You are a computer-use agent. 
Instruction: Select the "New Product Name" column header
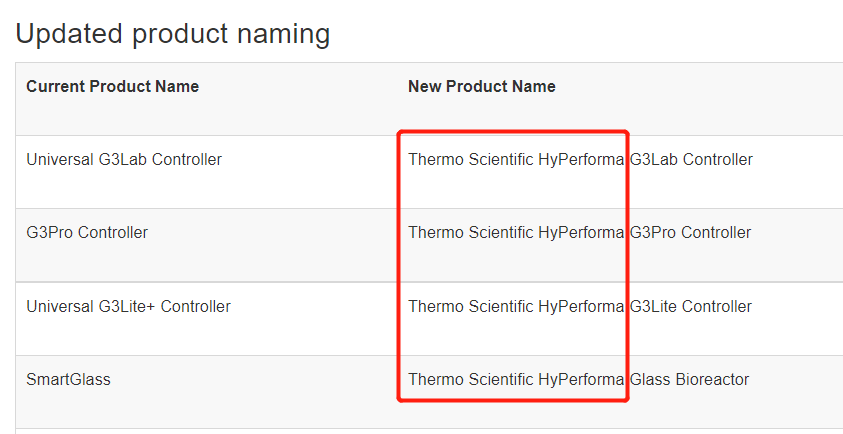pyautogui.click(x=481, y=87)
